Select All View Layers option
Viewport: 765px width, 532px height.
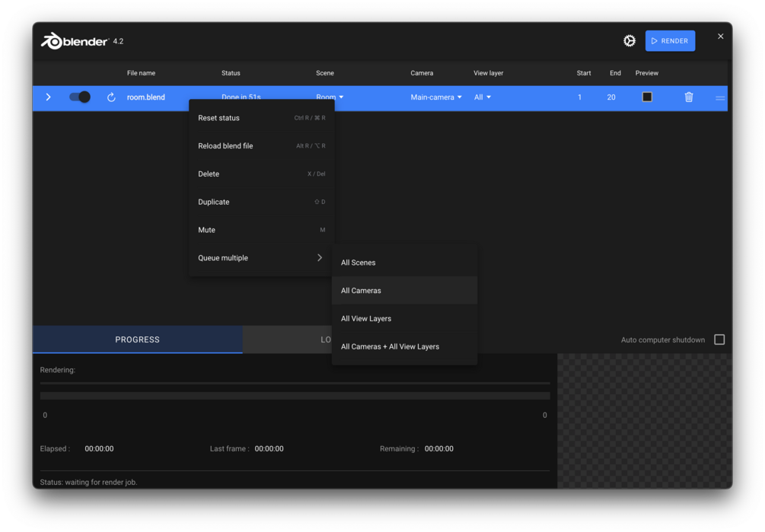(x=404, y=318)
